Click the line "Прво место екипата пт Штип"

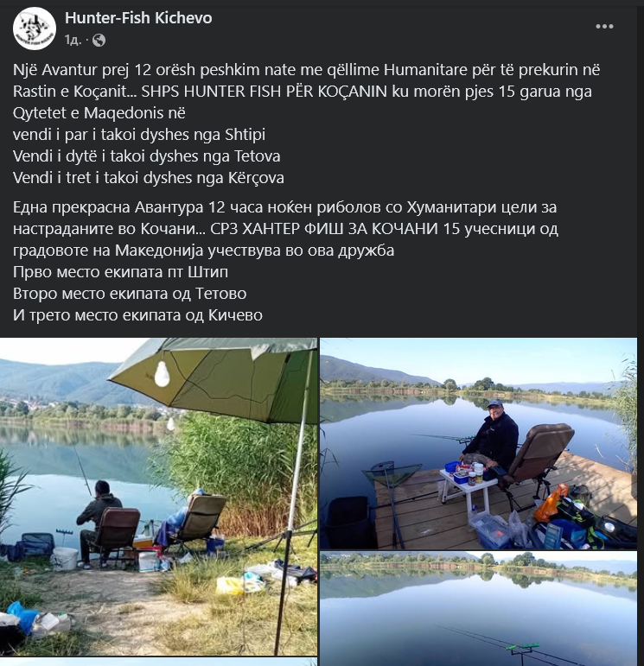pos(120,272)
